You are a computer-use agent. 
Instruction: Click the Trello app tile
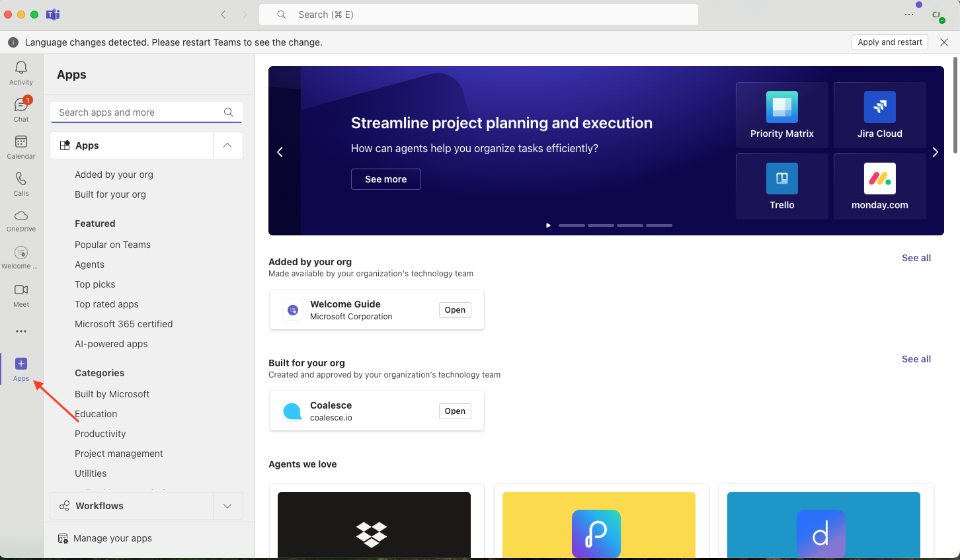coord(781,186)
